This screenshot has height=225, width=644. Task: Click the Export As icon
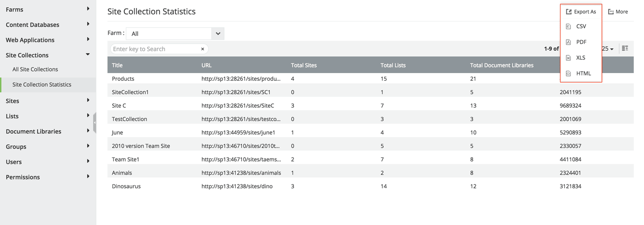coord(569,12)
